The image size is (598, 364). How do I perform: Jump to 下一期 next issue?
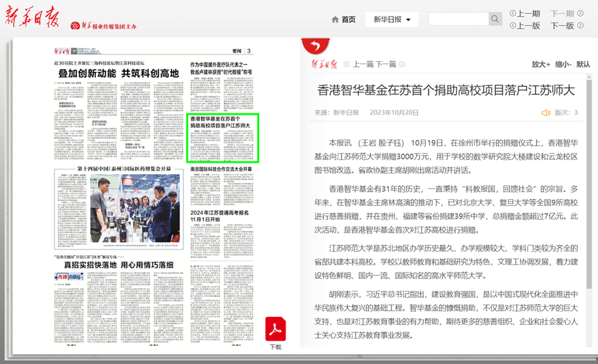click(x=566, y=13)
